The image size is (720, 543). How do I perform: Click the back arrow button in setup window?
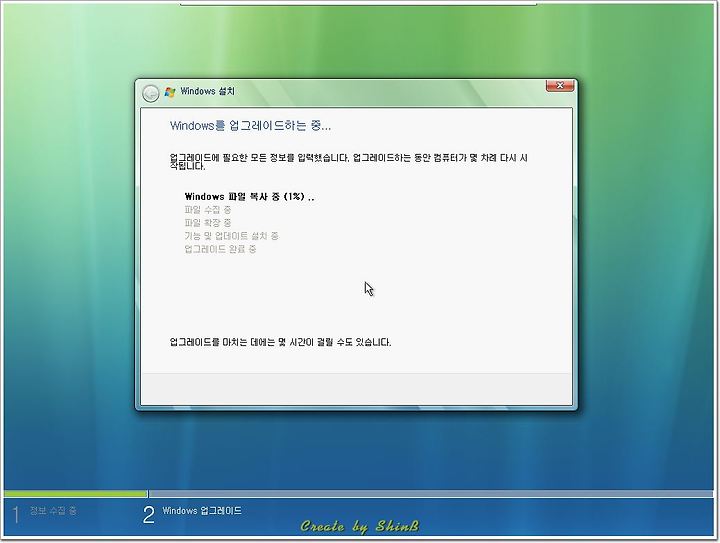[x=150, y=93]
